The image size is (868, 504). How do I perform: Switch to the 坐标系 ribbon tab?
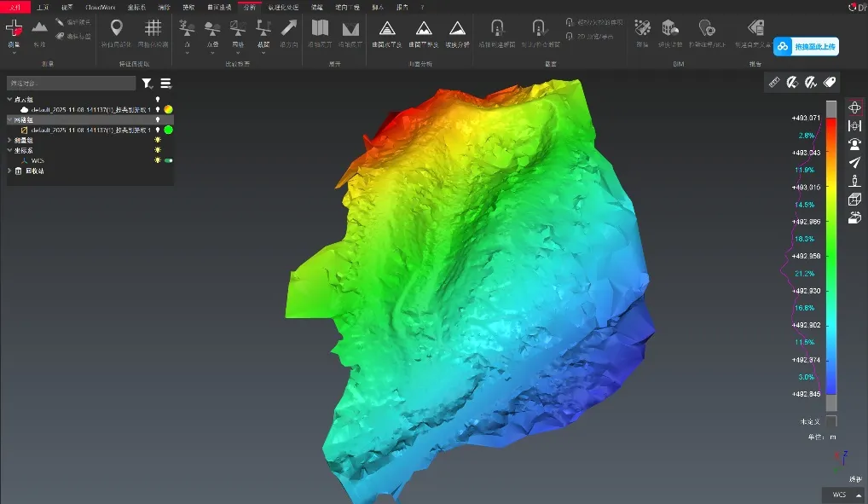pyautogui.click(x=136, y=7)
